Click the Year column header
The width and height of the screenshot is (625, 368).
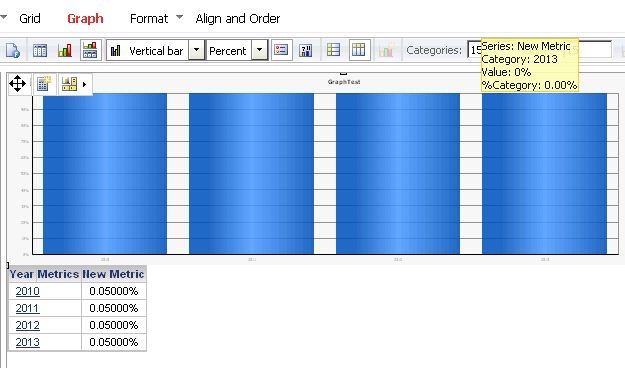[x=22, y=274]
